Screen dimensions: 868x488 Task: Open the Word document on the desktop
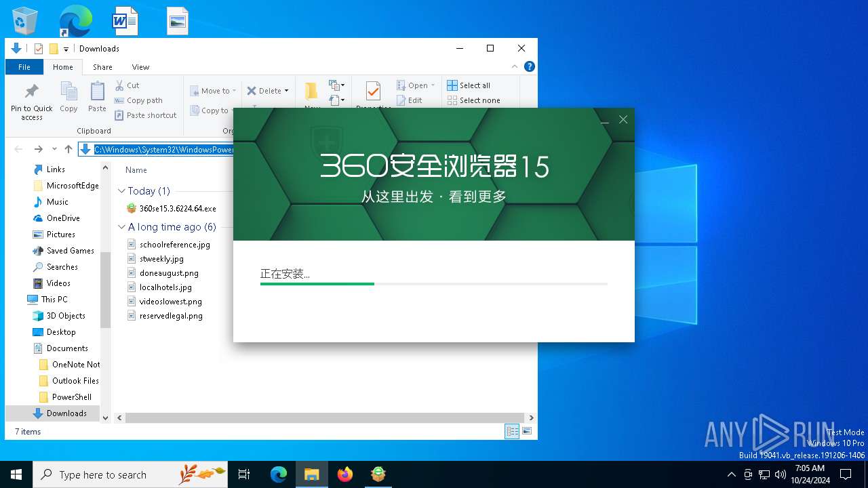(125, 20)
